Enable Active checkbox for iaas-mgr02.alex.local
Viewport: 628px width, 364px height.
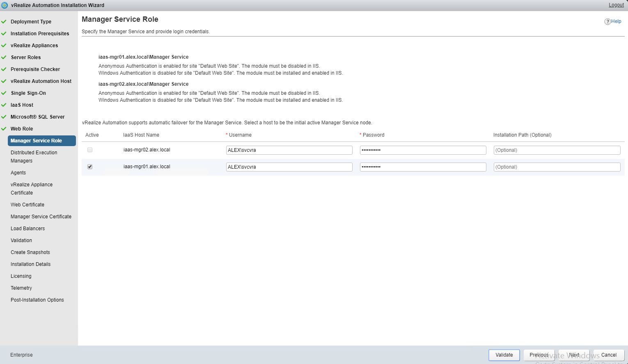point(90,150)
